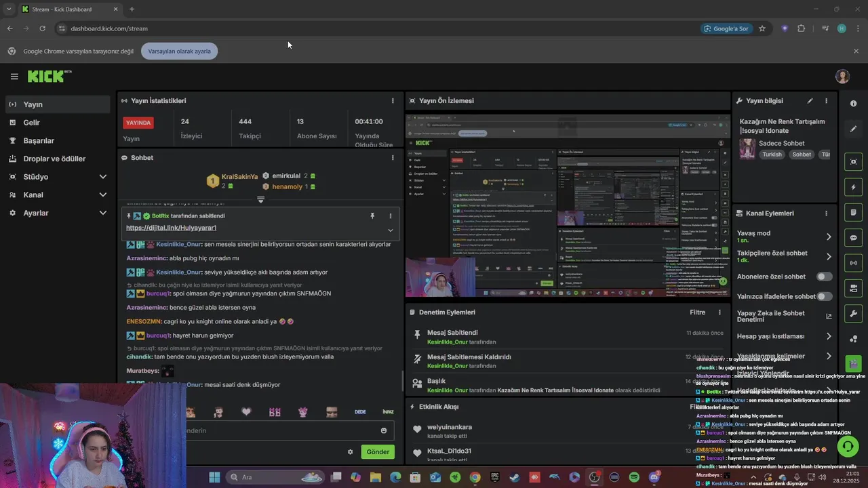Open the dijital.link/Hulyayarar1 pinned link
This screenshot has height=488, width=868.
[171, 228]
